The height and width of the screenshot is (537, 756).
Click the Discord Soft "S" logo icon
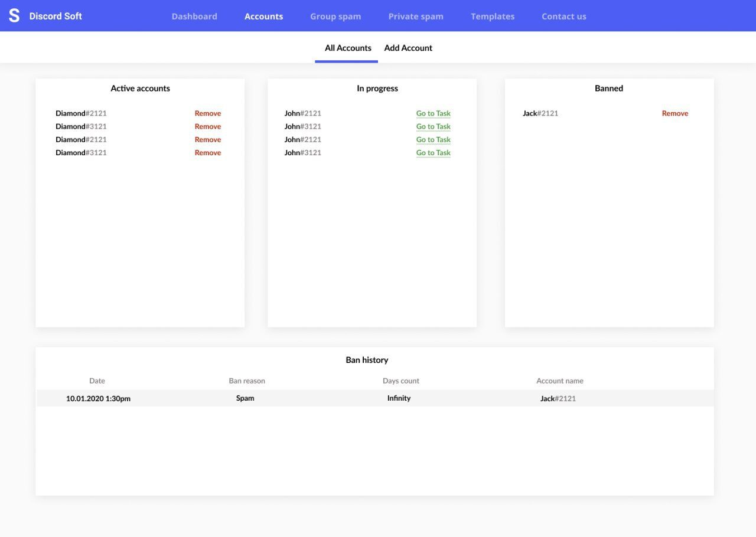[14, 16]
